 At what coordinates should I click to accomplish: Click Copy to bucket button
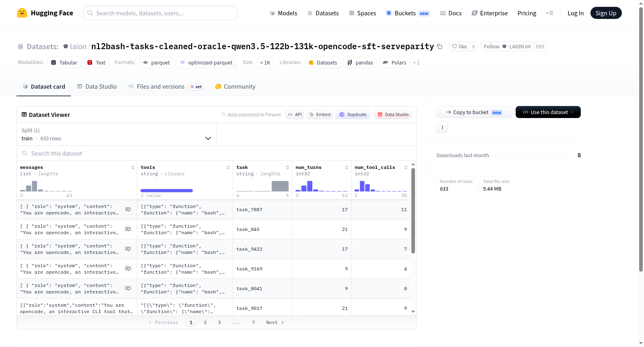474,112
